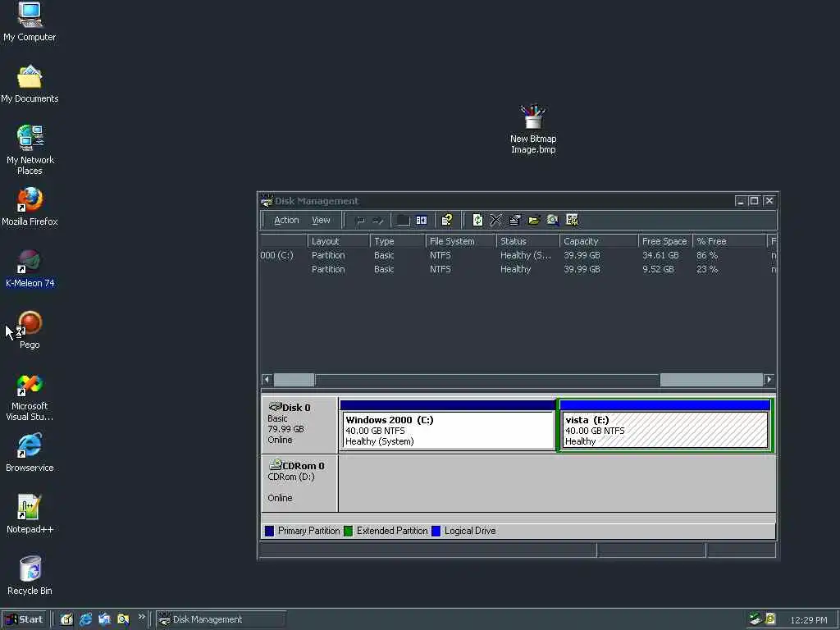Image resolution: width=840 pixels, height=630 pixels.
Task: Click the Free Space column header
Action: (664, 241)
